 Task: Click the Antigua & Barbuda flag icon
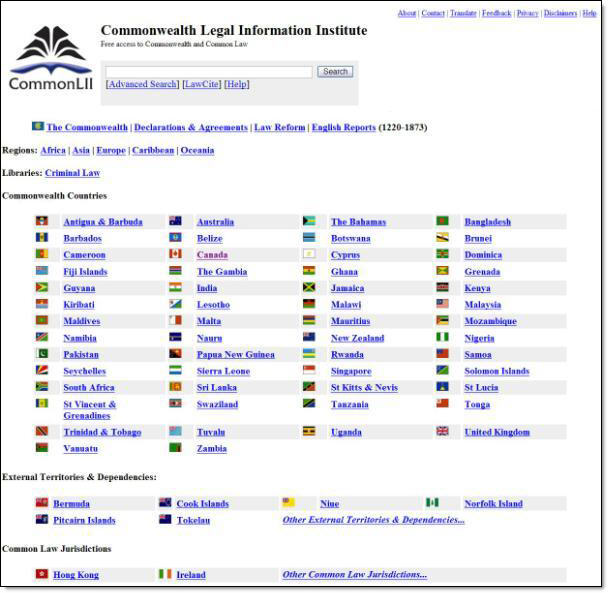point(41,221)
